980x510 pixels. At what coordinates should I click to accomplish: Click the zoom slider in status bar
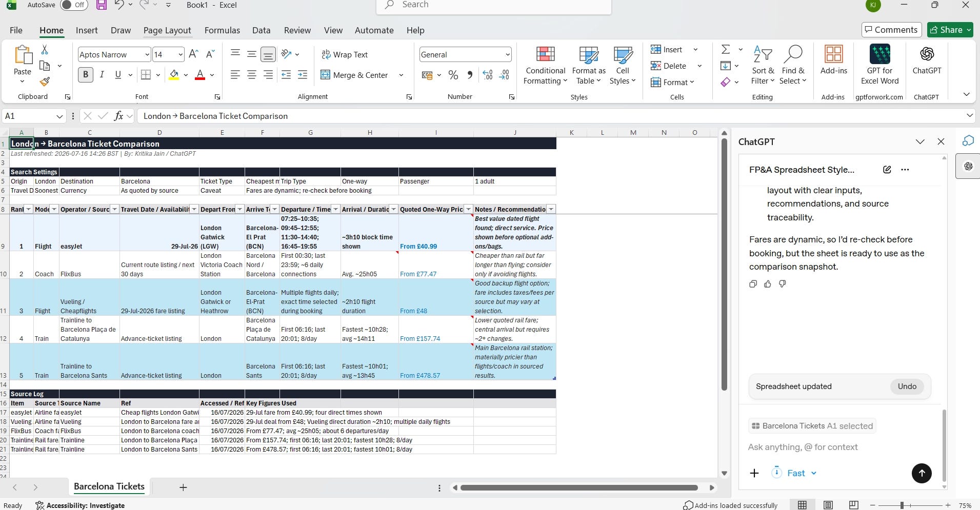[x=902, y=505]
